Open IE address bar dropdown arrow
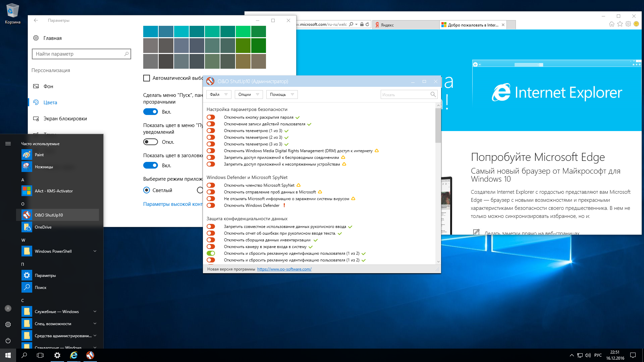The height and width of the screenshot is (362, 644). coord(356,24)
